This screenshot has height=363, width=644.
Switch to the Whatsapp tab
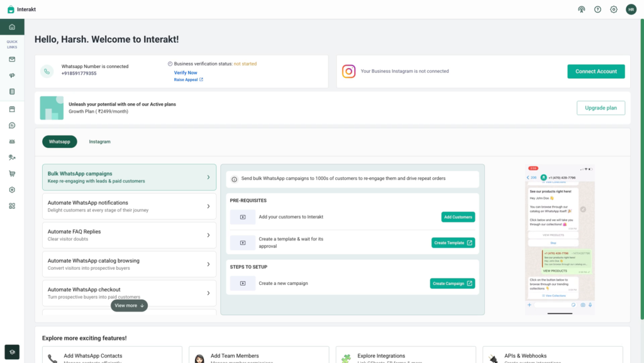coord(60,142)
